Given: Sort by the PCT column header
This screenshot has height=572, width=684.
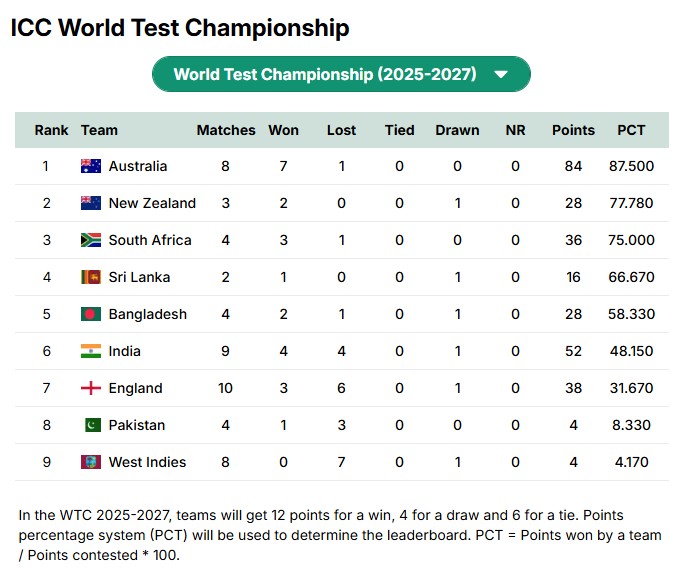Looking at the screenshot, I should [x=631, y=130].
